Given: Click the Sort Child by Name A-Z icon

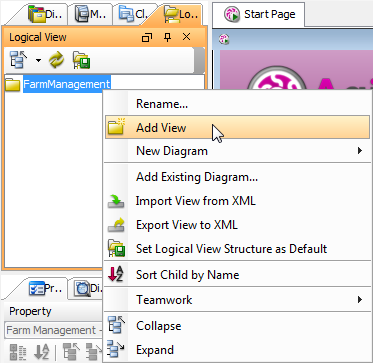Looking at the screenshot, I should pyautogui.click(x=116, y=275).
